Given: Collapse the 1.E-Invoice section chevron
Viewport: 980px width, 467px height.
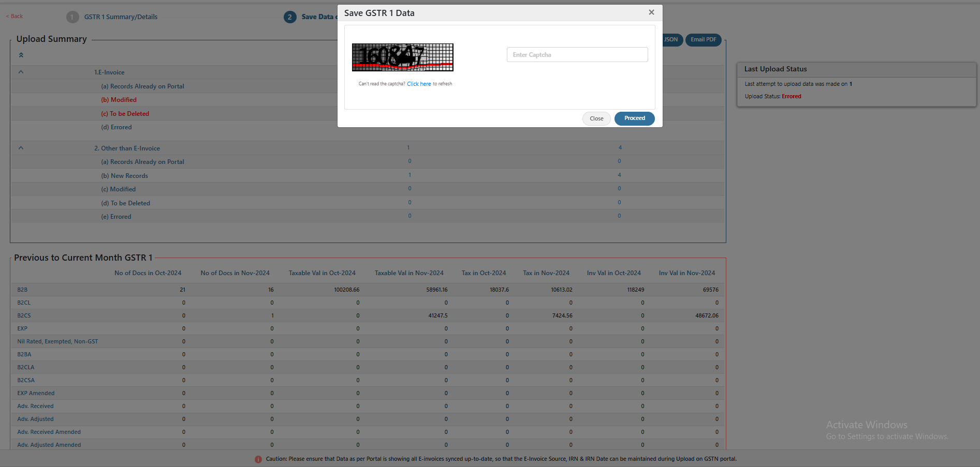Looking at the screenshot, I should click(x=21, y=72).
